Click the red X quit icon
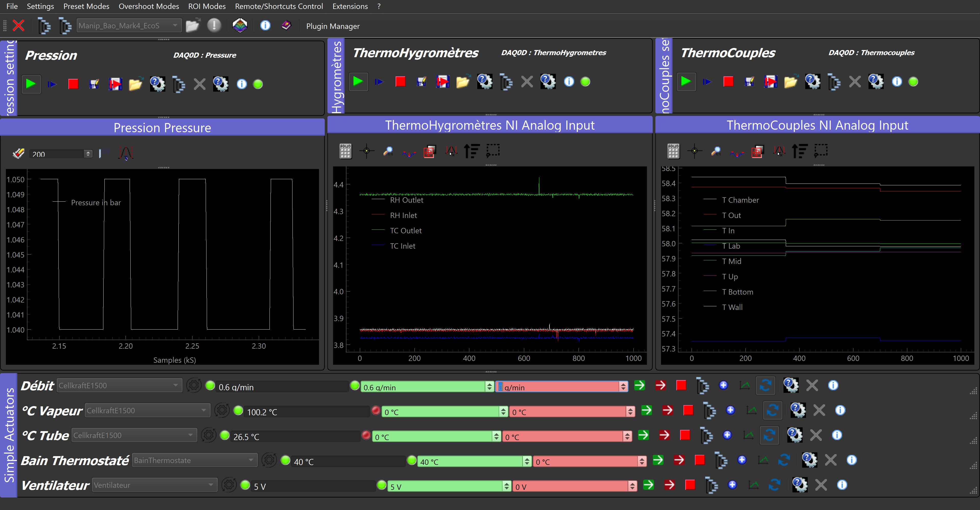The width and height of the screenshot is (980, 510). [x=18, y=26]
